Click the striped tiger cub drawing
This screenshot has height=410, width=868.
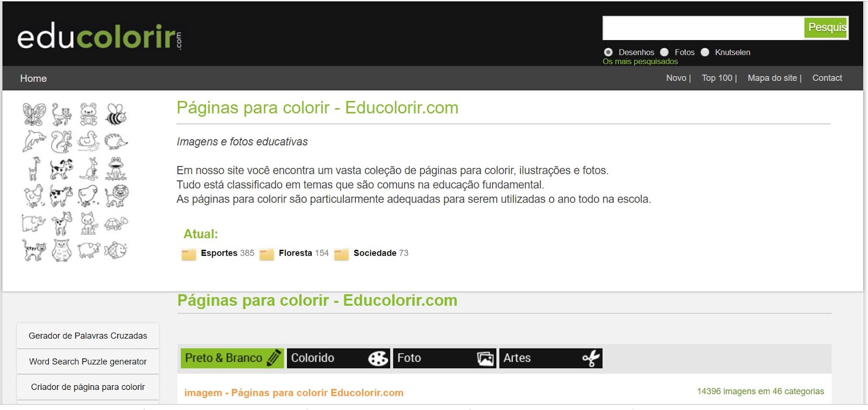pyautogui.click(x=34, y=250)
